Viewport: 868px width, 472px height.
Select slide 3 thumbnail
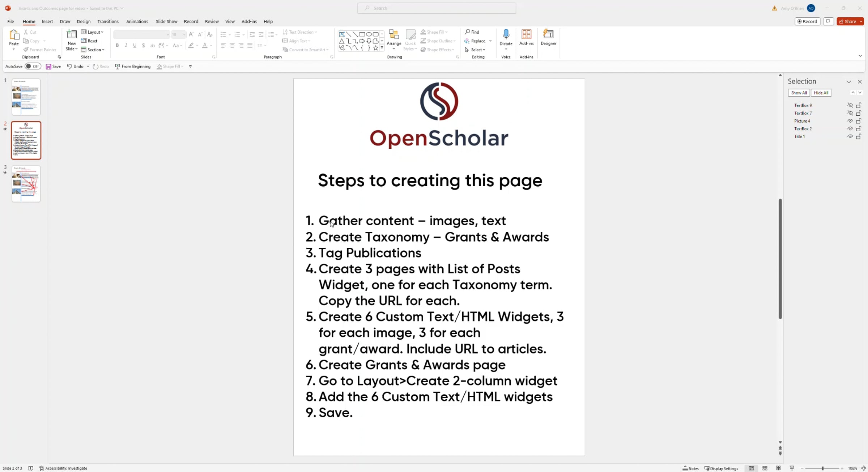tap(26, 184)
